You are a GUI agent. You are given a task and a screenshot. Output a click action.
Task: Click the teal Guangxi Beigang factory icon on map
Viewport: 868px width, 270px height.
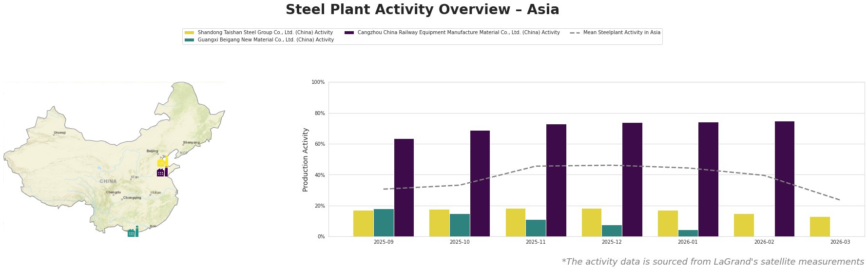(x=133, y=232)
